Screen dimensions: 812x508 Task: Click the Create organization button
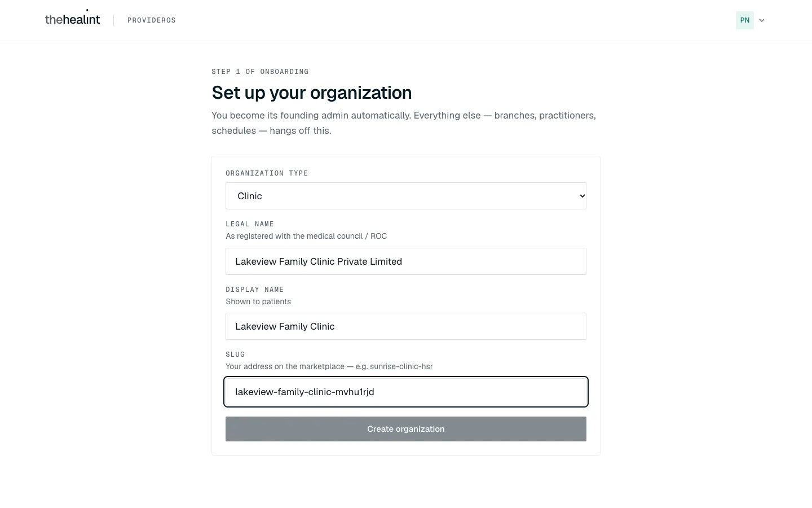[406, 429]
